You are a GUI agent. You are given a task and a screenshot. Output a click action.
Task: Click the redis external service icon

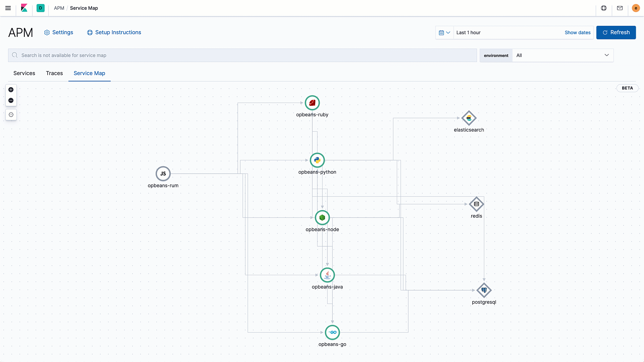tap(476, 204)
